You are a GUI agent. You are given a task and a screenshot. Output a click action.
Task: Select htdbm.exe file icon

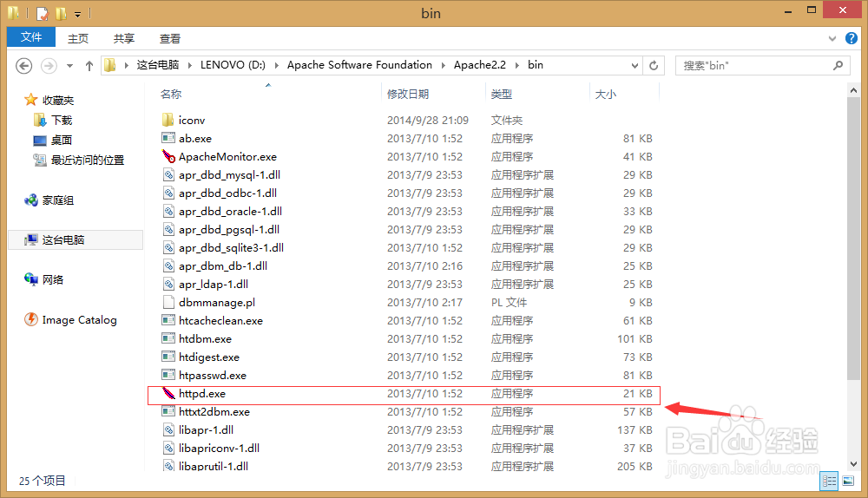[x=168, y=338]
